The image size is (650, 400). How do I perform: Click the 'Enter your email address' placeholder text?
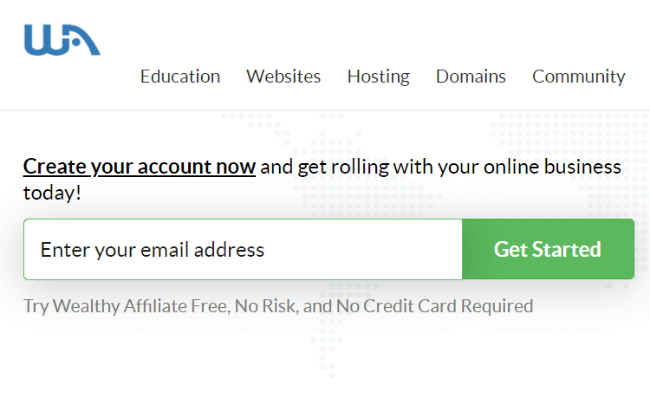pos(152,250)
